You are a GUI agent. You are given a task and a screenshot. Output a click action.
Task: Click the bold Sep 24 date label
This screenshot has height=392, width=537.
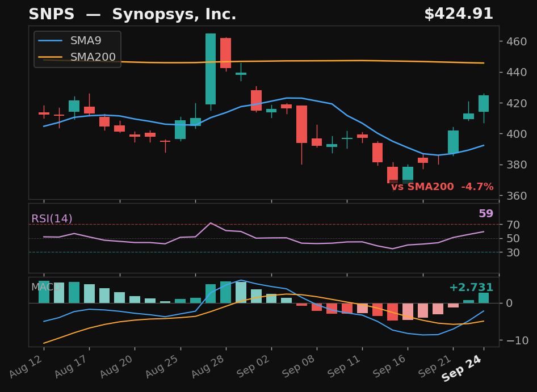[x=462, y=368]
